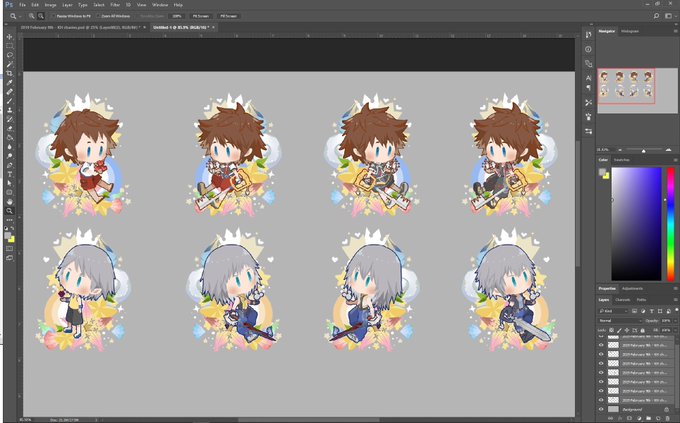Toggle lock image pixels brush icon

[x=619, y=330]
